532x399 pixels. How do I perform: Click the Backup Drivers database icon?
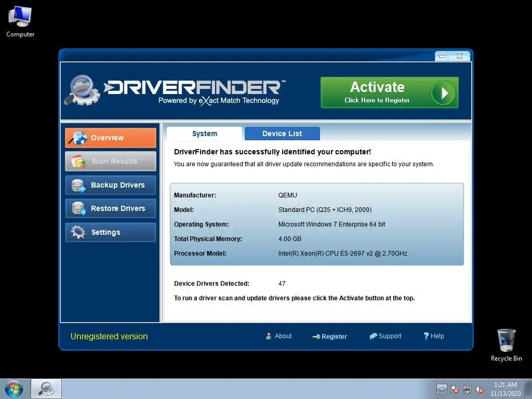tap(78, 185)
